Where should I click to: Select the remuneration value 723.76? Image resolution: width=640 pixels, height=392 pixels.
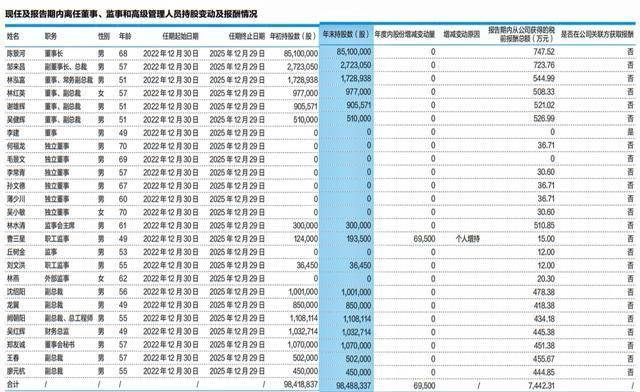(x=544, y=65)
